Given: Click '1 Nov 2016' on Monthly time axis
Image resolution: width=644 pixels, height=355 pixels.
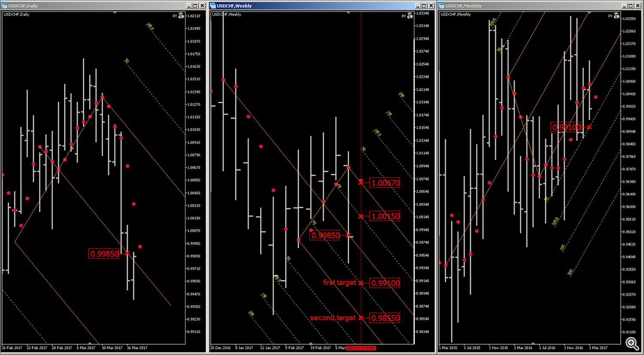Looking at the screenshot, I should (574, 348).
